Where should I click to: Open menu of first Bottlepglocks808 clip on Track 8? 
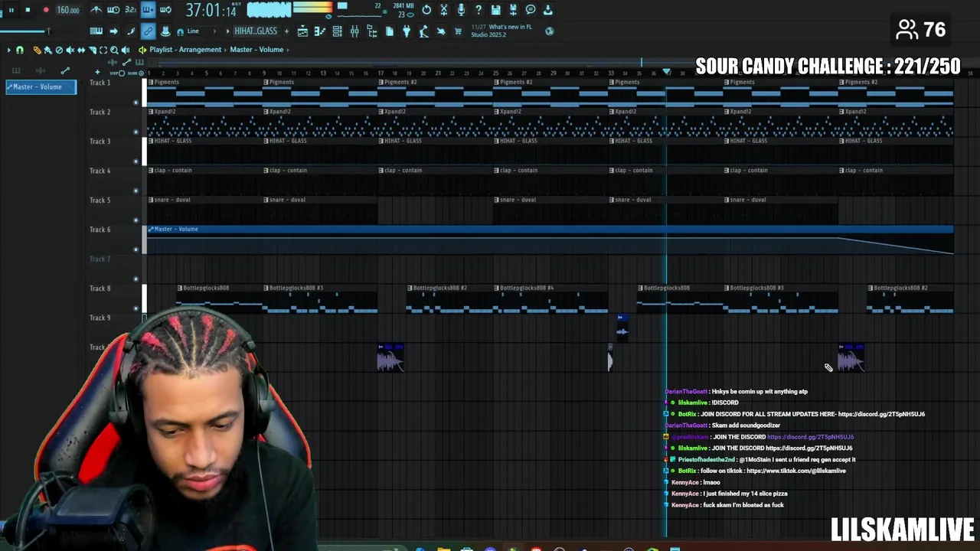point(180,289)
